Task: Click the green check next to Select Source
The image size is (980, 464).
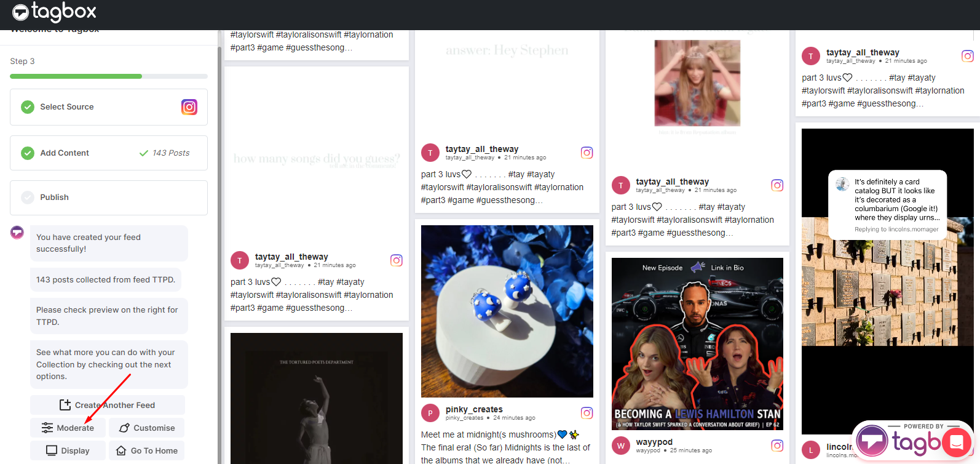Action: click(x=28, y=107)
